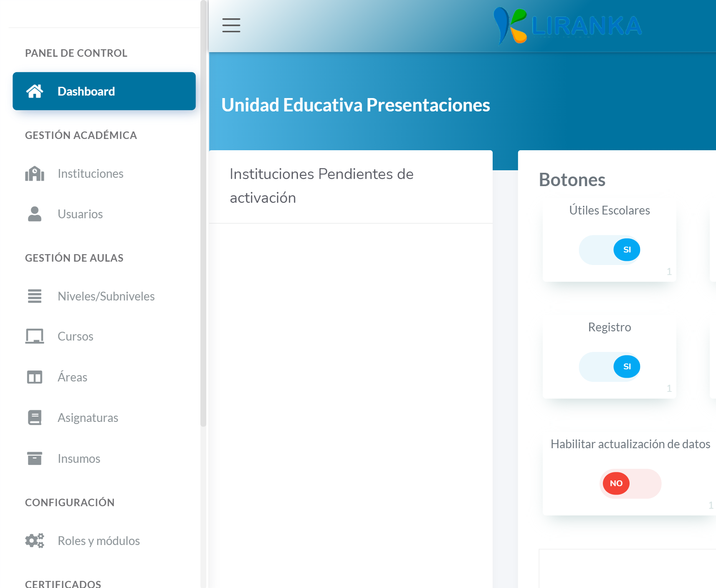Open Usuarios from the sidebar menu

pyautogui.click(x=80, y=214)
